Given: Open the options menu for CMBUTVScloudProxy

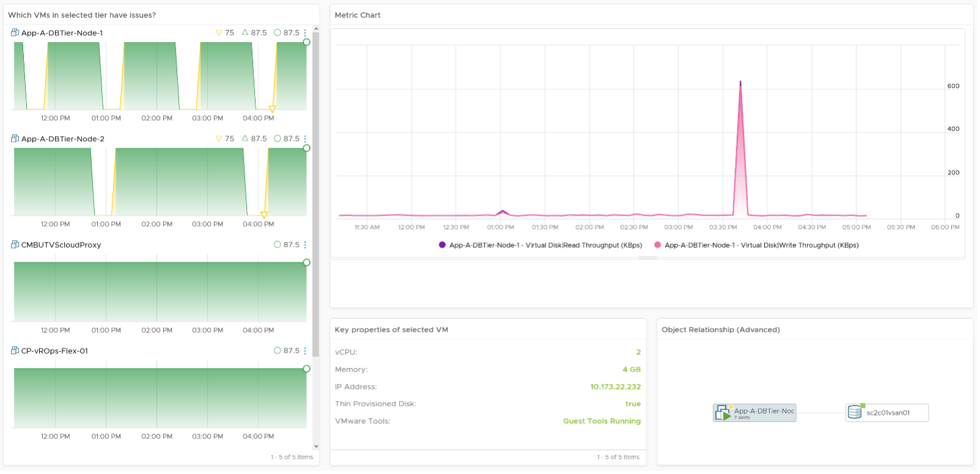Looking at the screenshot, I should click(x=305, y=245).
